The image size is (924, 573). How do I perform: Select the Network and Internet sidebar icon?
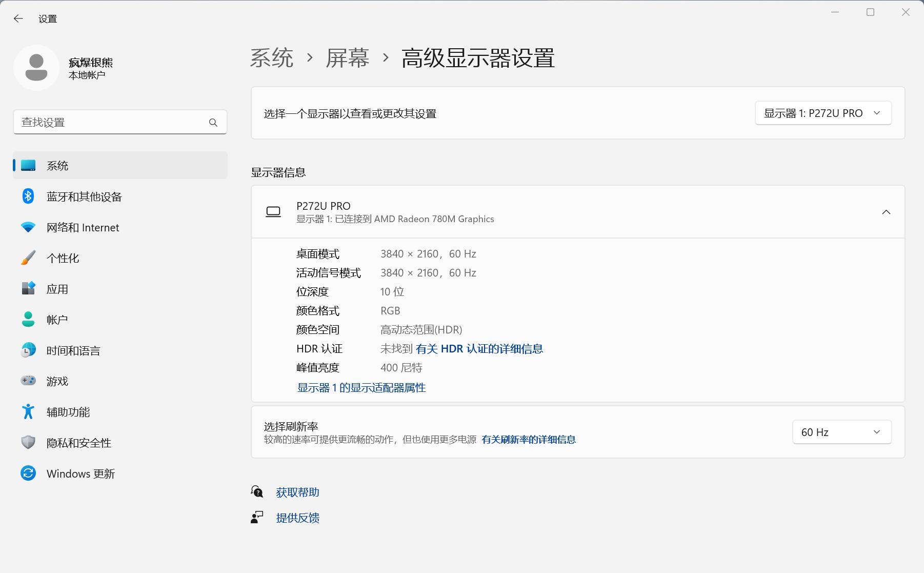pos(28,227)
